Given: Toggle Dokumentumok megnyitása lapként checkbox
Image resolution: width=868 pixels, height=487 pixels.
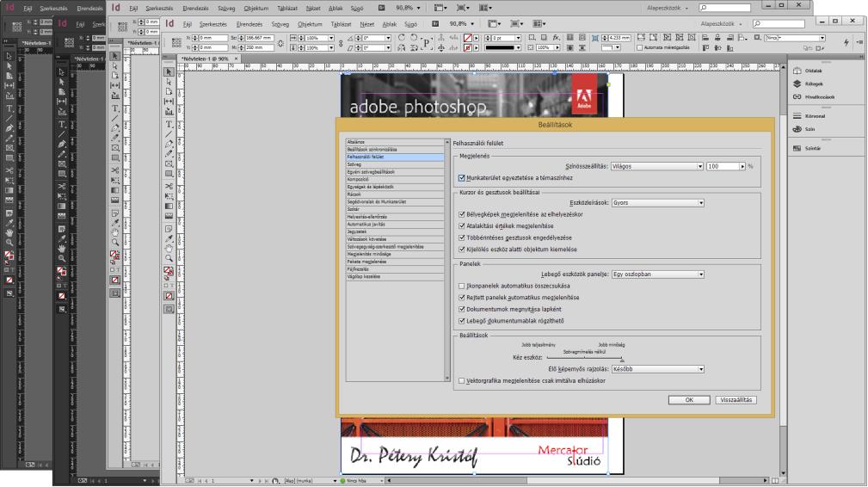Looking at the screenshot, I should 462,309.
